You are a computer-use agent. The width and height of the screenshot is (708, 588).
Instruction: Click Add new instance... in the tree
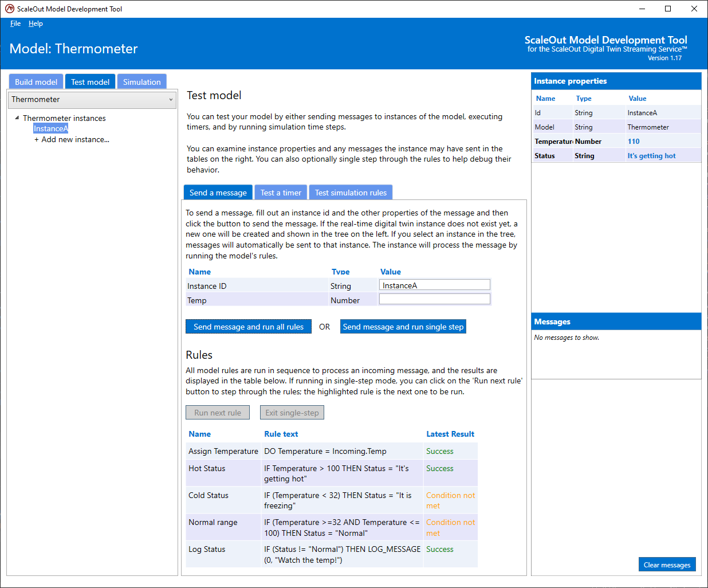(72, 139)
